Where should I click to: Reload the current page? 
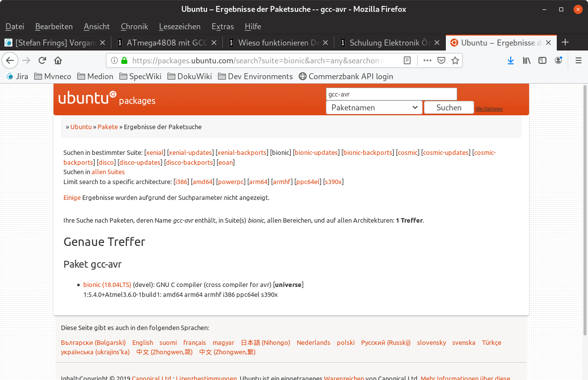coord(43,60)
